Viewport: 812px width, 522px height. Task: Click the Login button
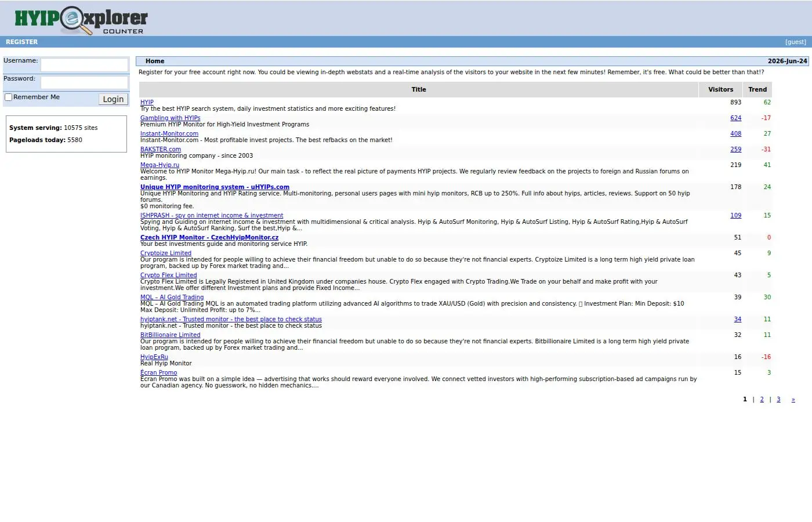coord(113,99)
